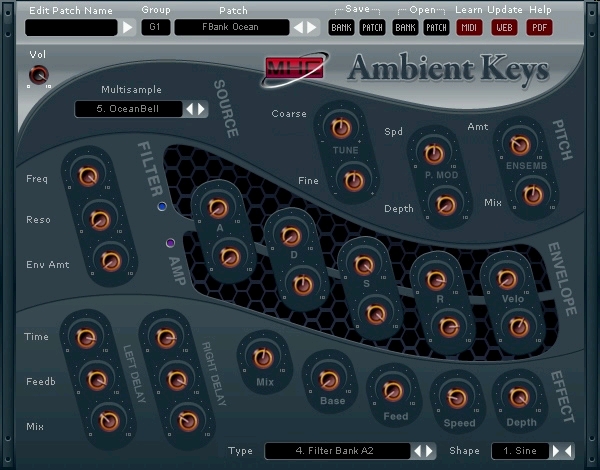Image resolution: width=600 pixels, height=470 pixels.
Task: Open the 5. OceanBell multisample list
Action: [x=128, y=109]
